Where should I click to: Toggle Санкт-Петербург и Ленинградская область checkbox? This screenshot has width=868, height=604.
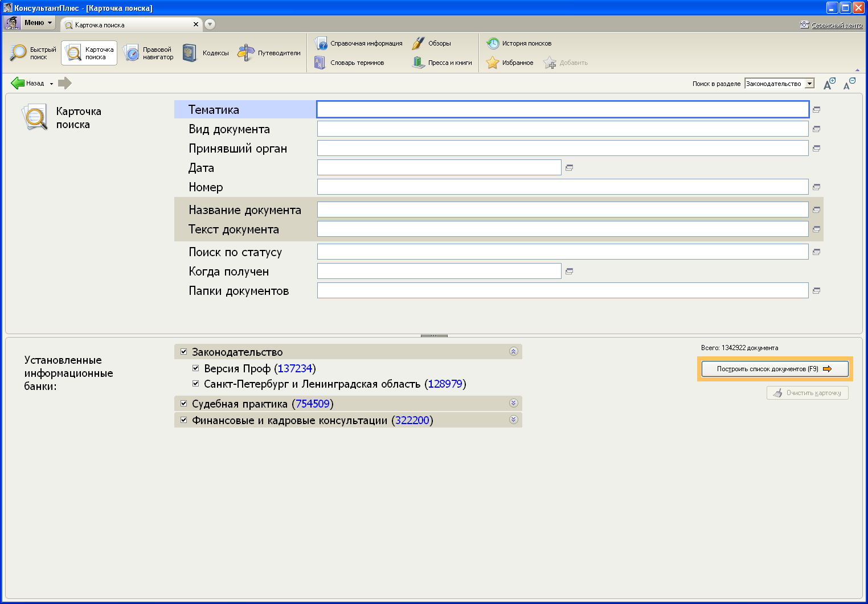coord(196,384)
